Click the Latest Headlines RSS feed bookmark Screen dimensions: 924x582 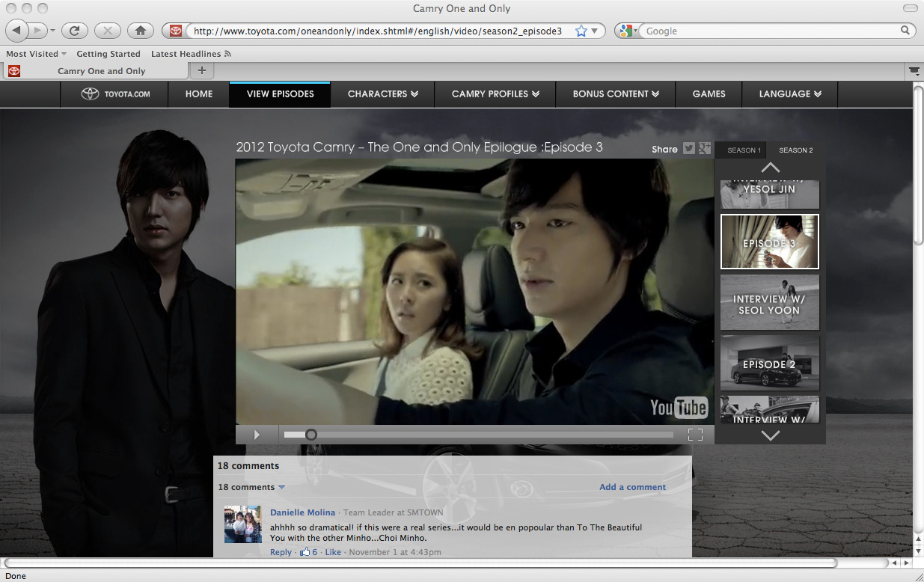click(x=191, y=54)
